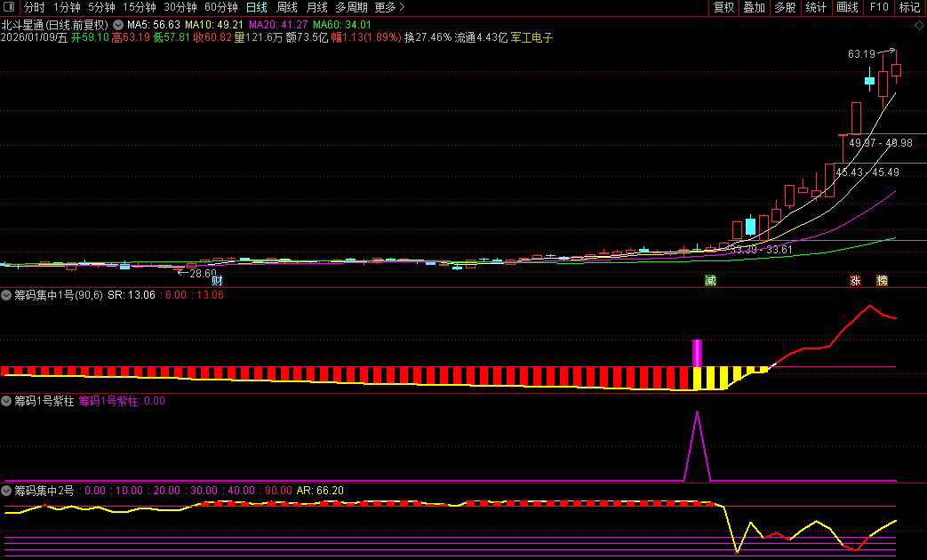Toggle the sidebar panel icon at top-left

(x=9, y=7)
